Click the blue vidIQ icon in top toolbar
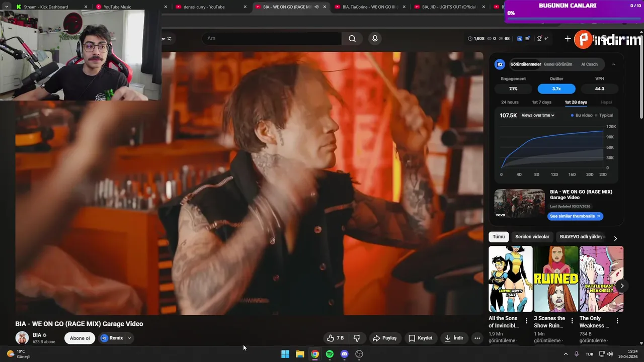 [x=520, y=39]
